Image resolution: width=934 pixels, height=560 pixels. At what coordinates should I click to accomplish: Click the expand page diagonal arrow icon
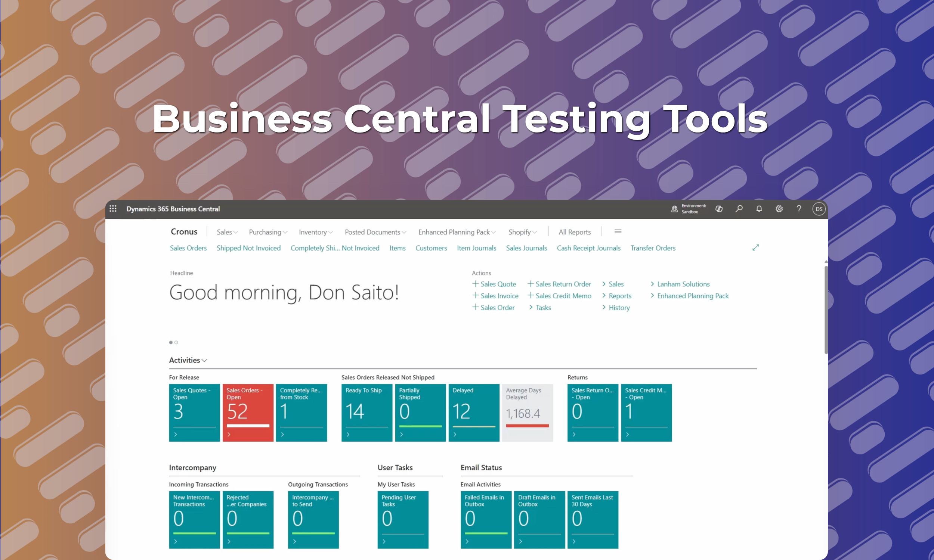755,248
